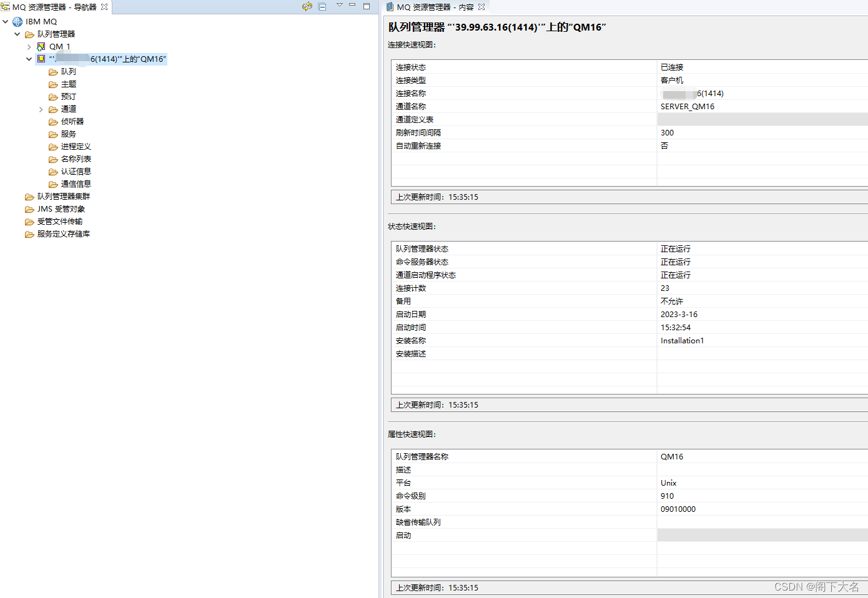Close the MQ 资源管理器 - 导航器 tab
The width and height of the screenshot is (868, 598).
click(104, 7)
